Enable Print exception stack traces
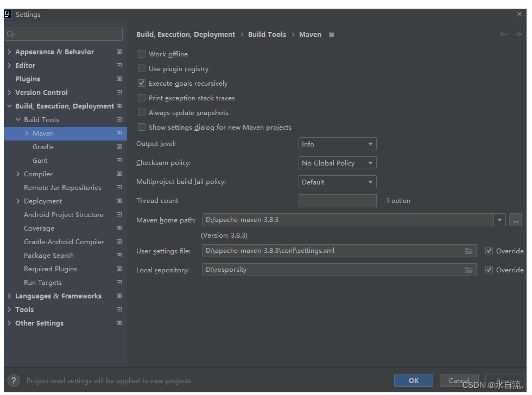Image resolution: width=532 pixels, height=395 pixels. tap(142, 98)
